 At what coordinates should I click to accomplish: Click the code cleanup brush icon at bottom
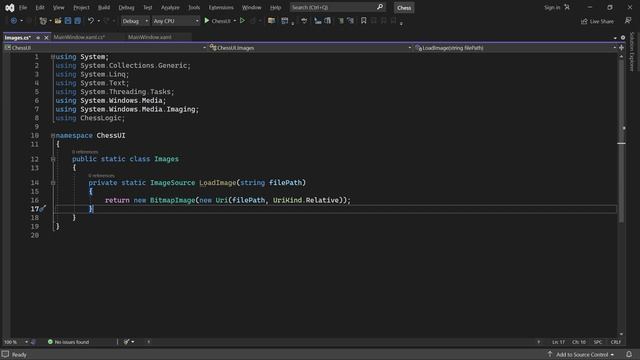point(127,342)
